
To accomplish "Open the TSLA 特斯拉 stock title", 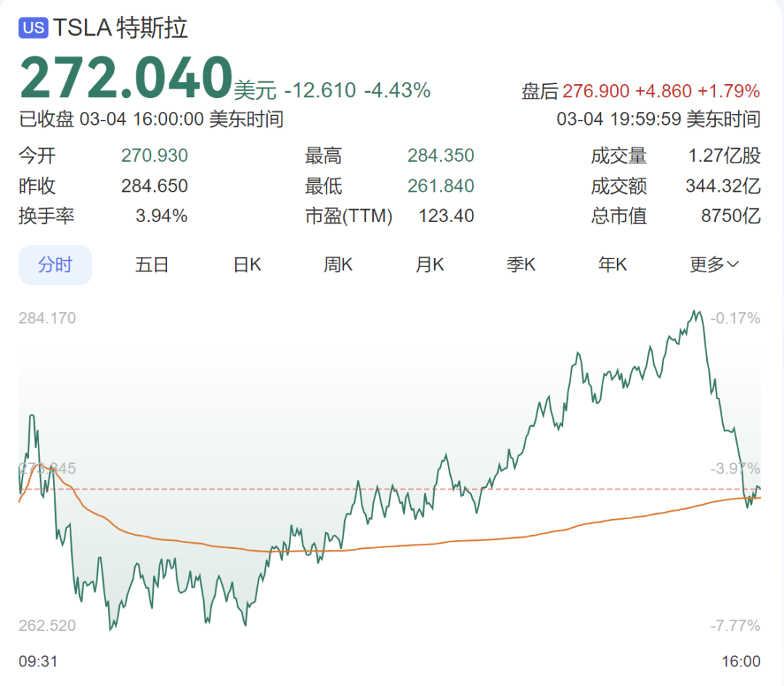I will click(120, 28).
